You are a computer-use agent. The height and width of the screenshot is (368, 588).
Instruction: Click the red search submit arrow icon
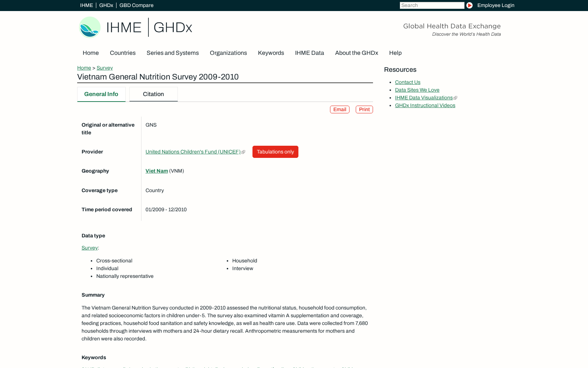pos(469,5)
